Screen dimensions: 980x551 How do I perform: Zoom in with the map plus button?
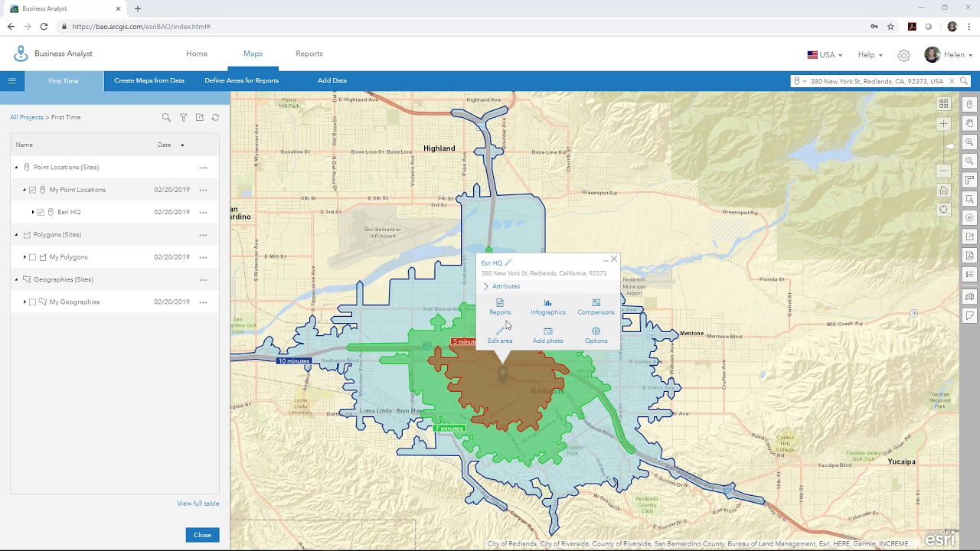(x=944, y=123)
